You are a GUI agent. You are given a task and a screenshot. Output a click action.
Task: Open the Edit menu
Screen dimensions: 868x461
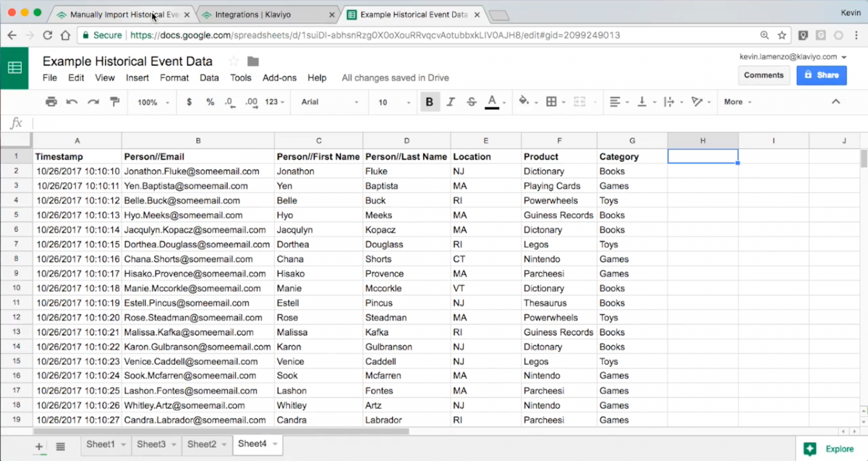[x=76, y=78]
